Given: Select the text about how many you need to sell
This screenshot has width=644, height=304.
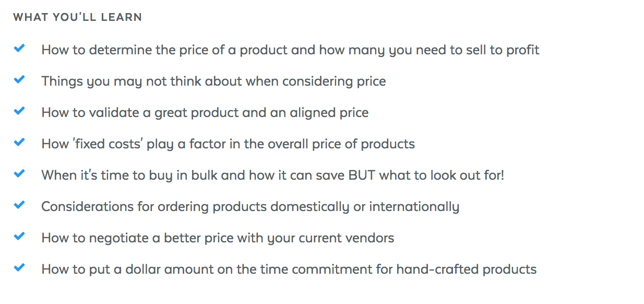Looking at the screenshot, I should pyautogui.click(x=290, y=50).
